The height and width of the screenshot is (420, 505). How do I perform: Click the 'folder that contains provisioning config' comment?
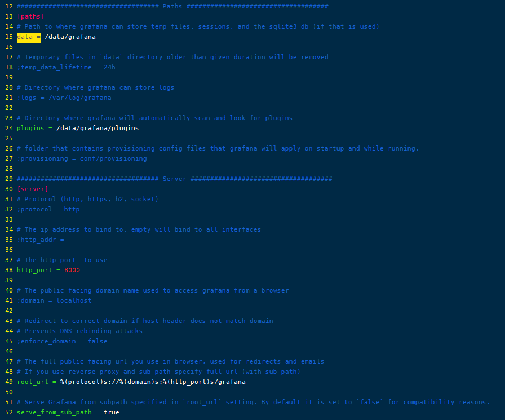point(218,148)
